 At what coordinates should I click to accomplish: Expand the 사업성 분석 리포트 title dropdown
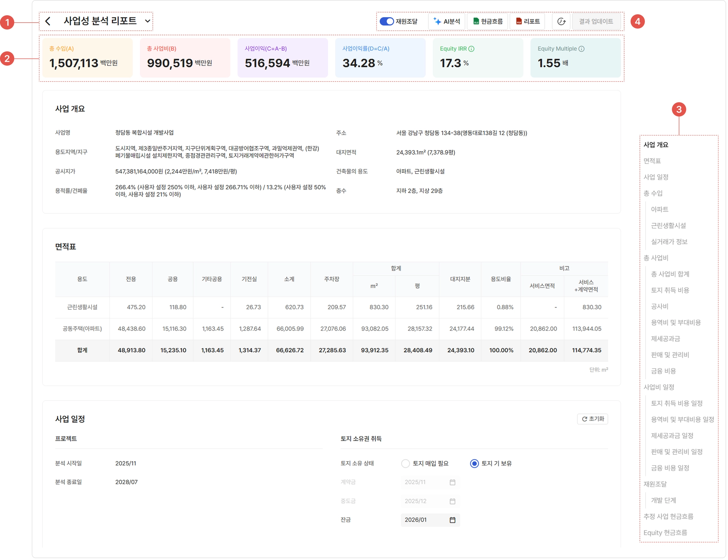click(148, 21)
